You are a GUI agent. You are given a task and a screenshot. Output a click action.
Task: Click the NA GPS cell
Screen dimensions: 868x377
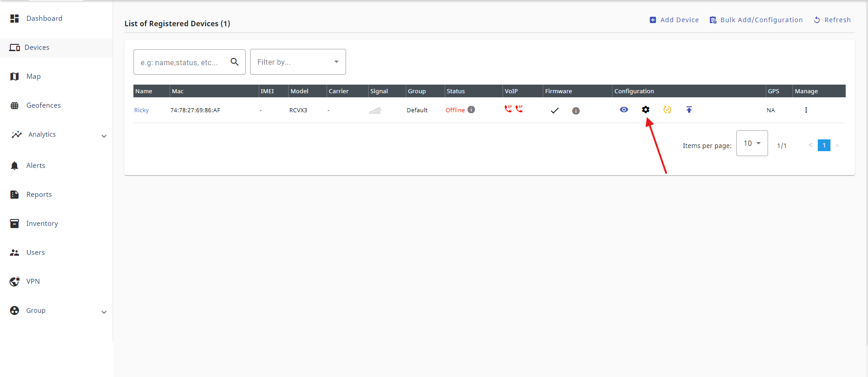tap(771, 110)
